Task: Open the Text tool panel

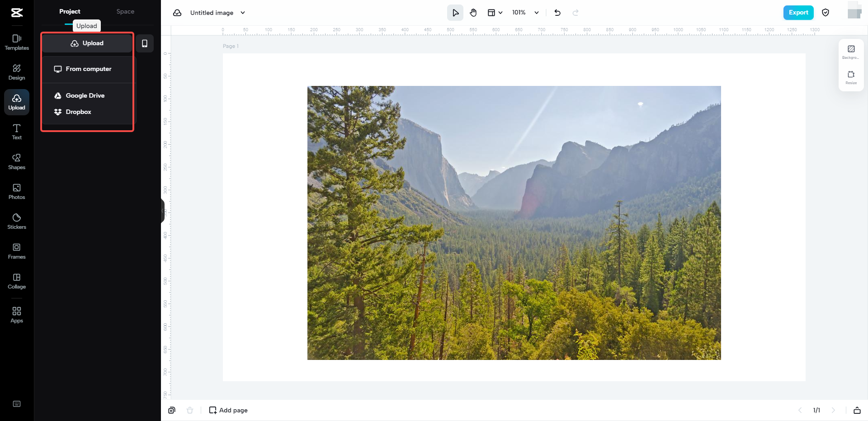Action: pyautogui.click(x=17, y=132)
